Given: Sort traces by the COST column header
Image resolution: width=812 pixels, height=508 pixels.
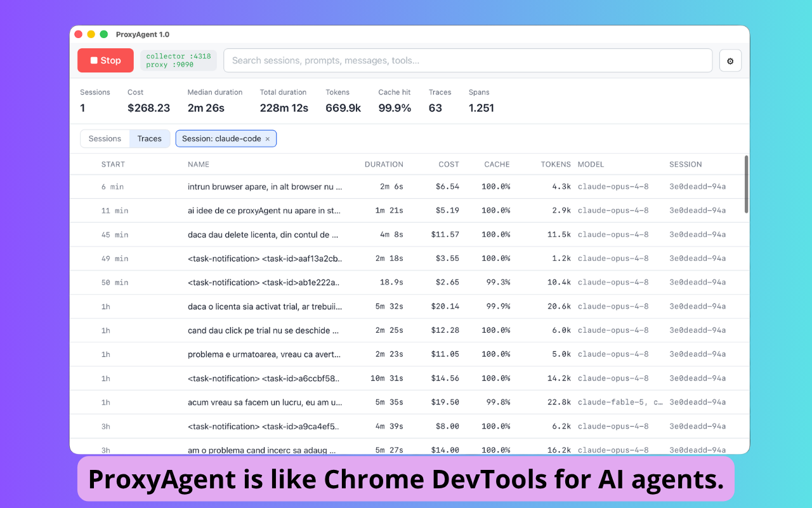Looking at the screenshot, I should (x=449, y=164).
